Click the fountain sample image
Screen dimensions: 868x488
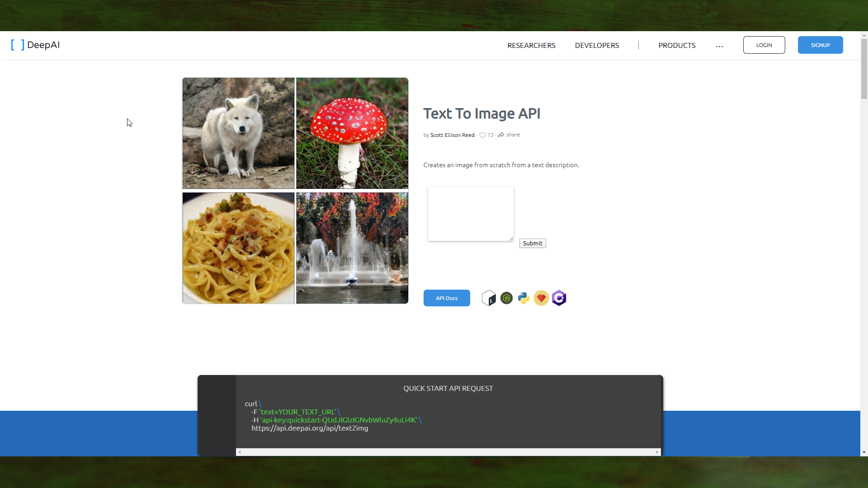coord(352,248)
